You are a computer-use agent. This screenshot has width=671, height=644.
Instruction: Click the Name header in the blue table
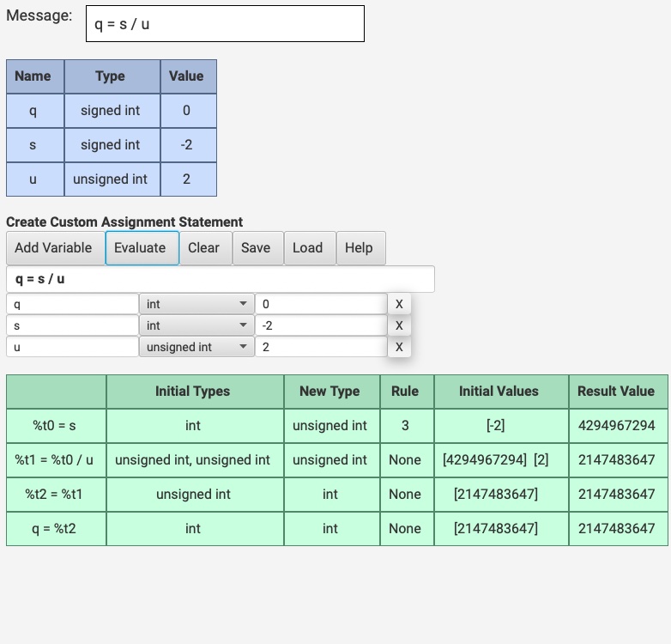tap(35, 76)
